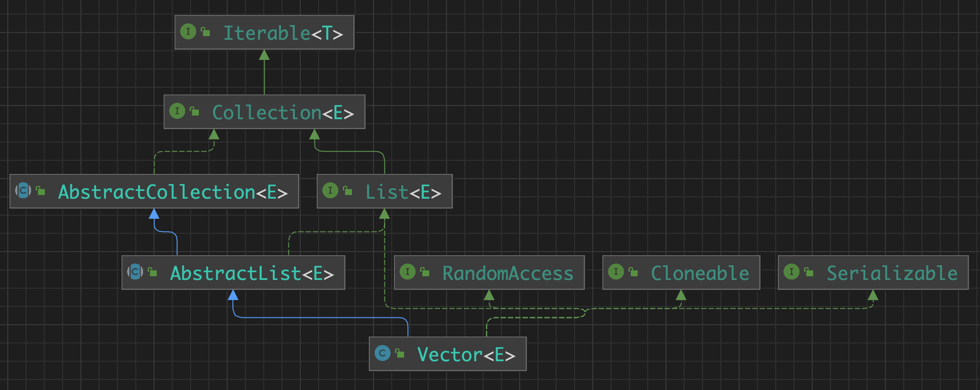Click the green arrowhead under Iterable<T>
Image resolution: width=980 pixels, height=390 pixels.
pos(264,55)
